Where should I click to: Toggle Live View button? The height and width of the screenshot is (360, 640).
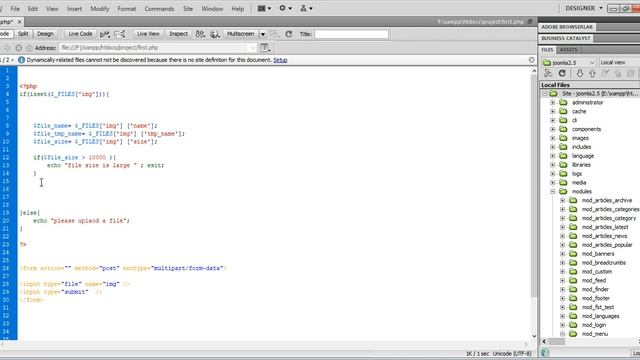click(x=148, y=34)
